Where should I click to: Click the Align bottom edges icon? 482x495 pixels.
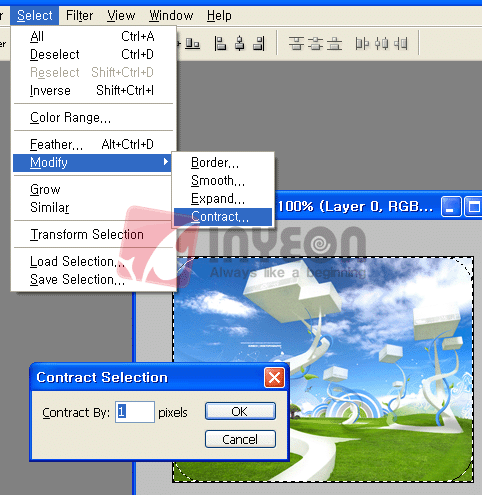click(193, 43)
